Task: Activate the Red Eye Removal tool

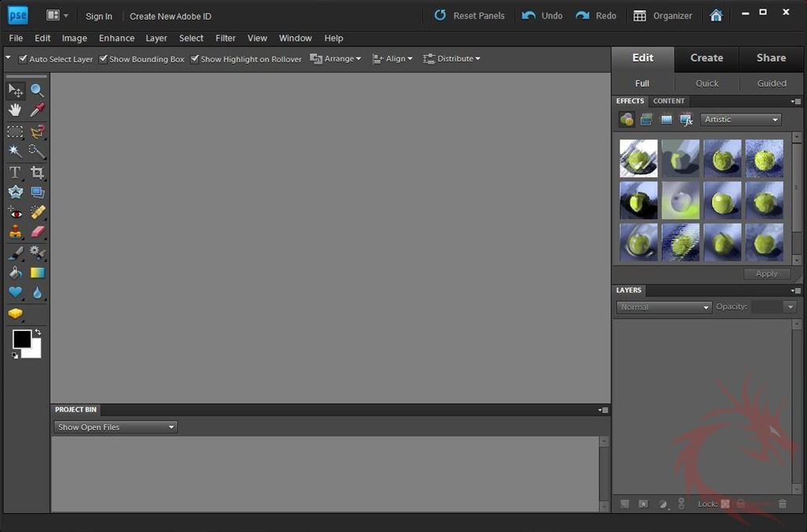Action: [15, 212]
